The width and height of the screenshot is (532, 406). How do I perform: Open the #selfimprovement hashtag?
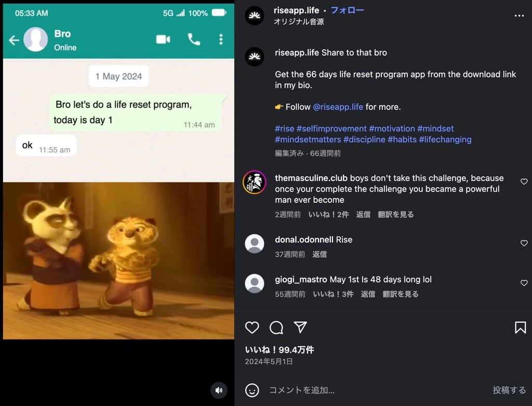(x=331, y=128)
